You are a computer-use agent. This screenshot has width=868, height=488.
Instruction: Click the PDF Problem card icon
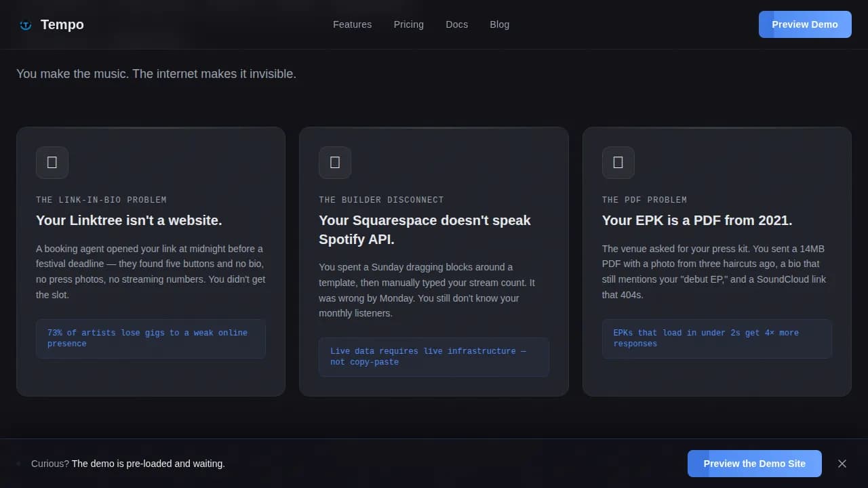tap(618, 163)
